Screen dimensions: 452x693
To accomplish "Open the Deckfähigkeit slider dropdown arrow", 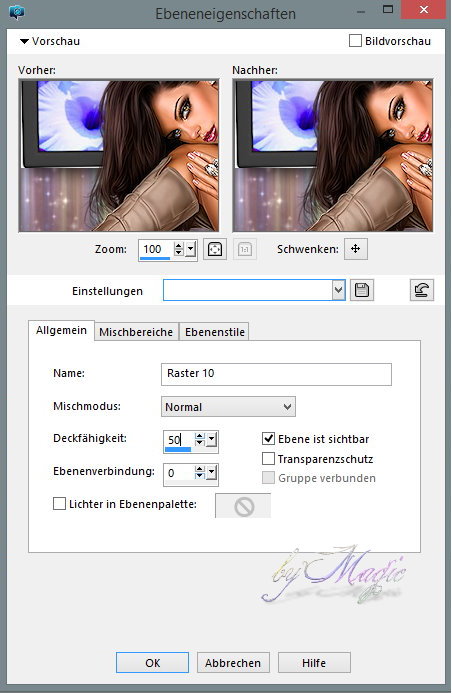I will (x=212, y=440).
